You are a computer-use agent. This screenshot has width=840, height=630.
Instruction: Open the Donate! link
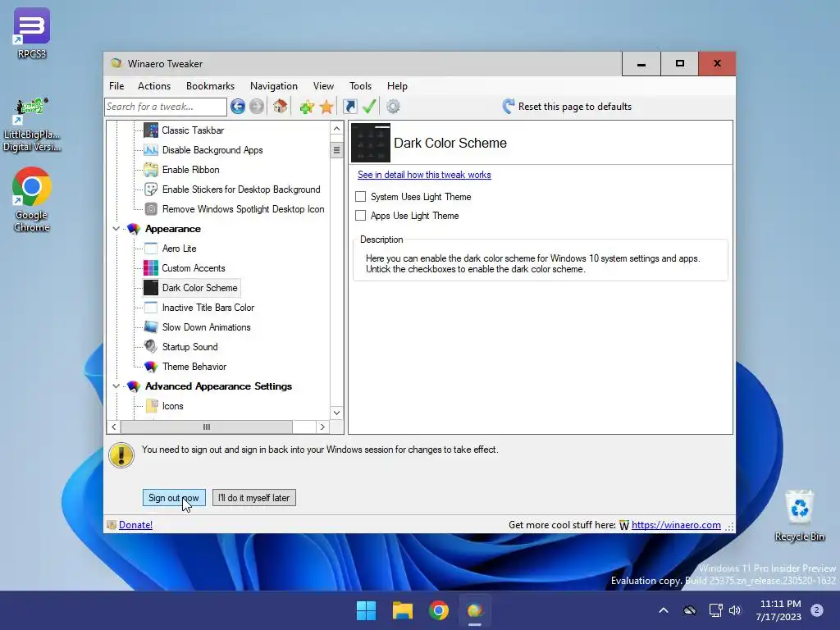coord(135,525)
